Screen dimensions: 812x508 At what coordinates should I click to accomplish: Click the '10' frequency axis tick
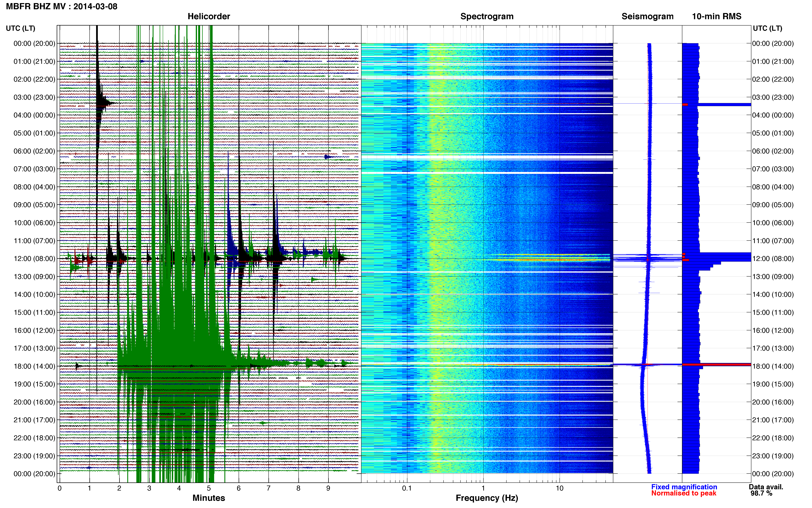tap(559, 488)
